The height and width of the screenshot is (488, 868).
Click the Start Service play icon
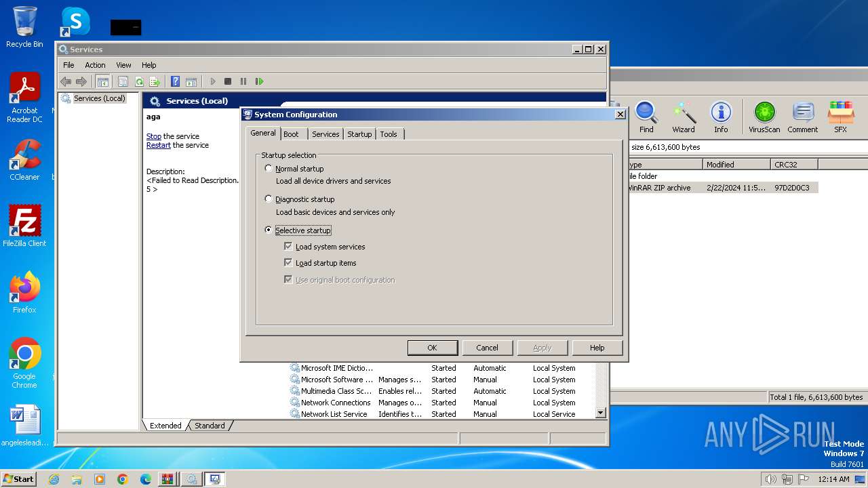tap(212, 81)
